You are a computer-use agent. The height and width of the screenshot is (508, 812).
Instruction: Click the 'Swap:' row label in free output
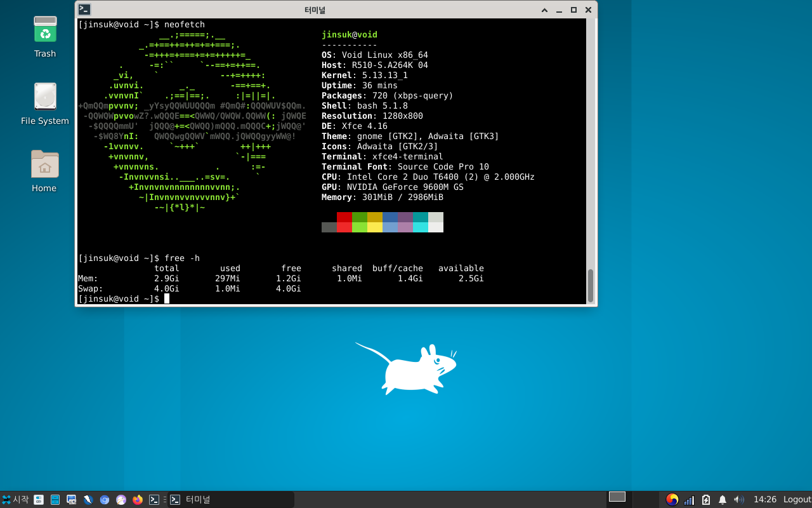[x=91, y=289]
